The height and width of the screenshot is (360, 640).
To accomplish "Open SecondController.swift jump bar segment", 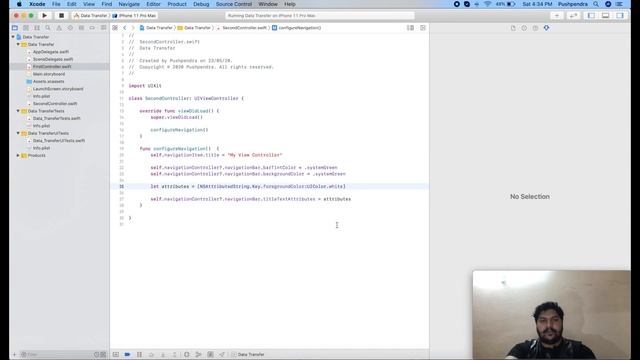I will click(242, 28).
